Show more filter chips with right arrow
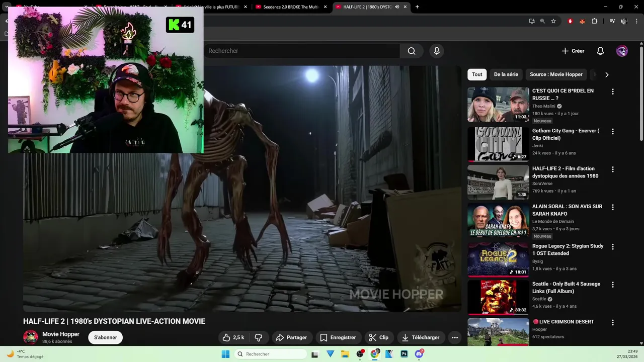Viewport: 644px width, 362px height. (x=607, y=74)
